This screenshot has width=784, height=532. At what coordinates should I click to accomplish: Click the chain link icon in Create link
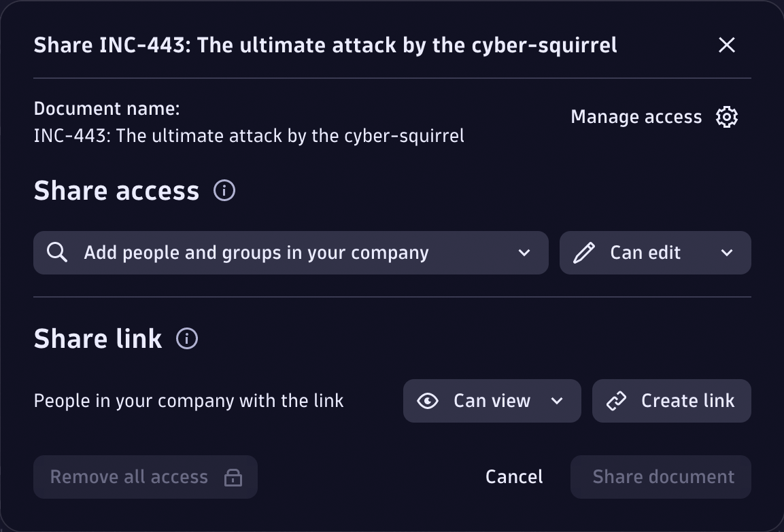coord(616,401)
